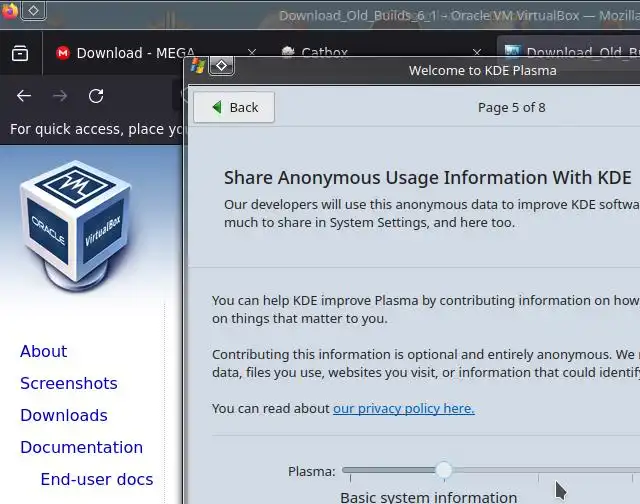Screen dimensions: 640x504
Task: Toggle the Firefox window's keep-above pin button
Action: coord(33,10)
